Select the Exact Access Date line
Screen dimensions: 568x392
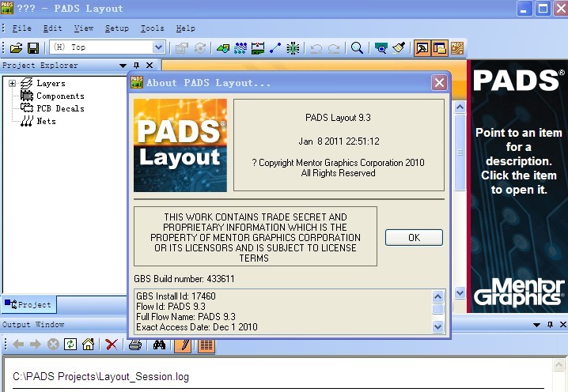click(x=197, y=327)
